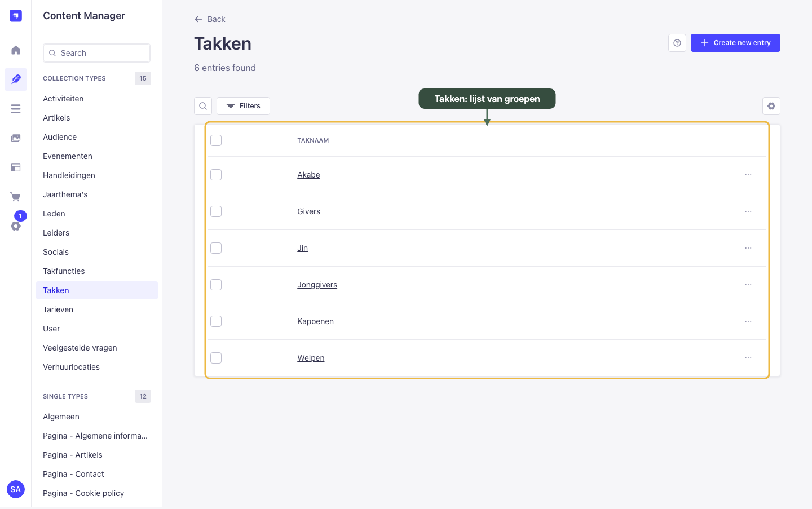Open the Home icon in sidebar
The width and height of the screenshot is (812, 509).
[x=16, y=50]
